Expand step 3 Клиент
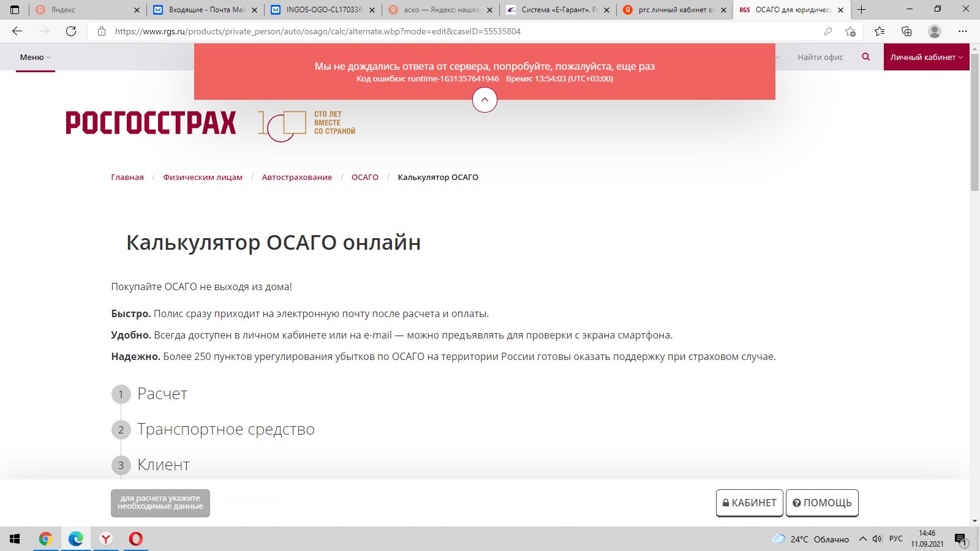The image size is (980, 551). pyautogui.click(x=151, y=465)
